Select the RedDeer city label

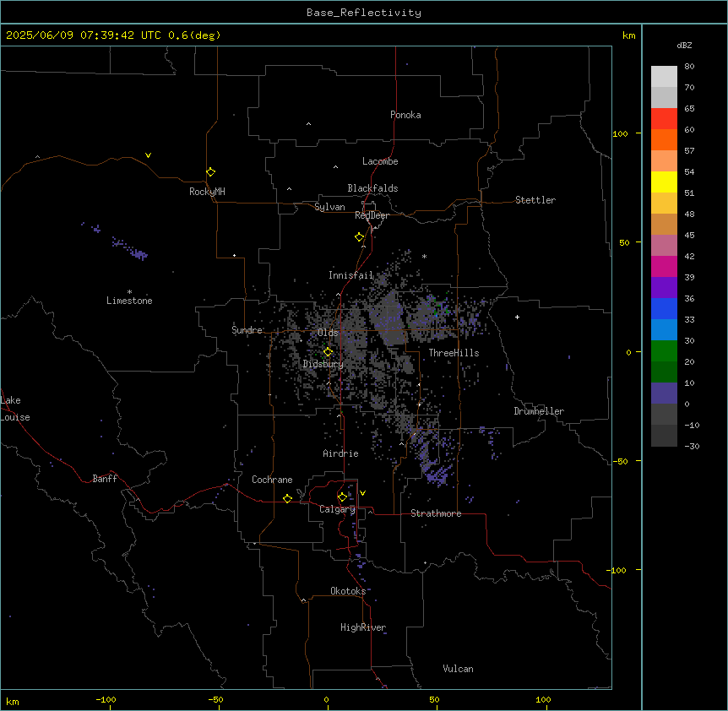372,215
